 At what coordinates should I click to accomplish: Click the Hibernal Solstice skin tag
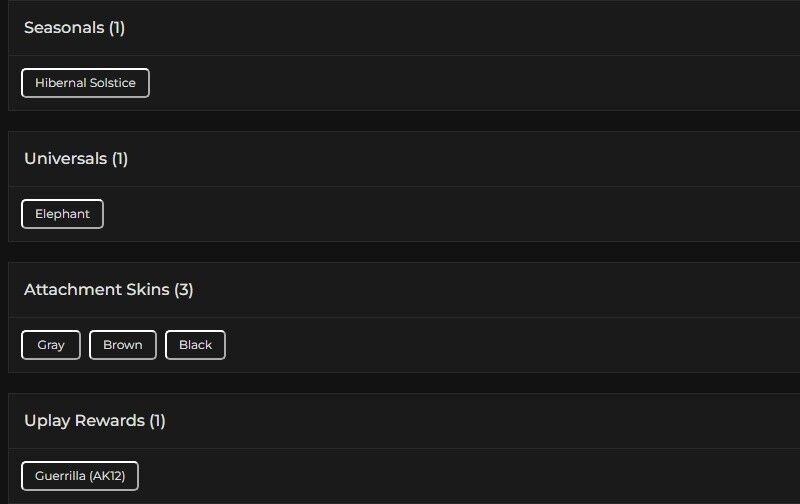point(85,83)
